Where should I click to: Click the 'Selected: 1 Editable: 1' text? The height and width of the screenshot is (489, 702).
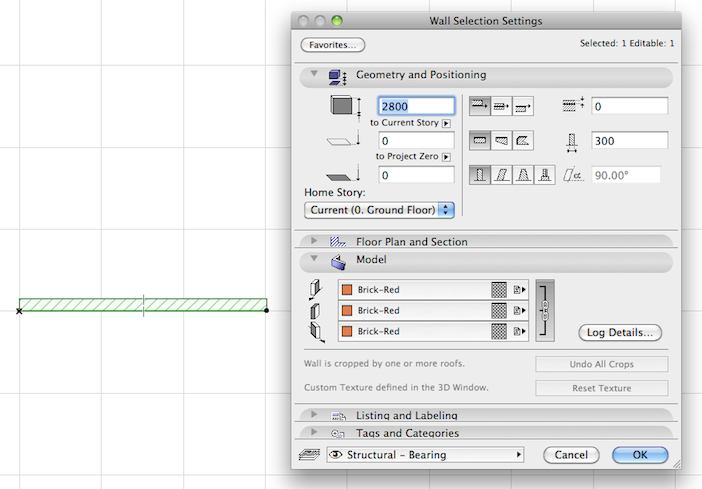point(627,43)
